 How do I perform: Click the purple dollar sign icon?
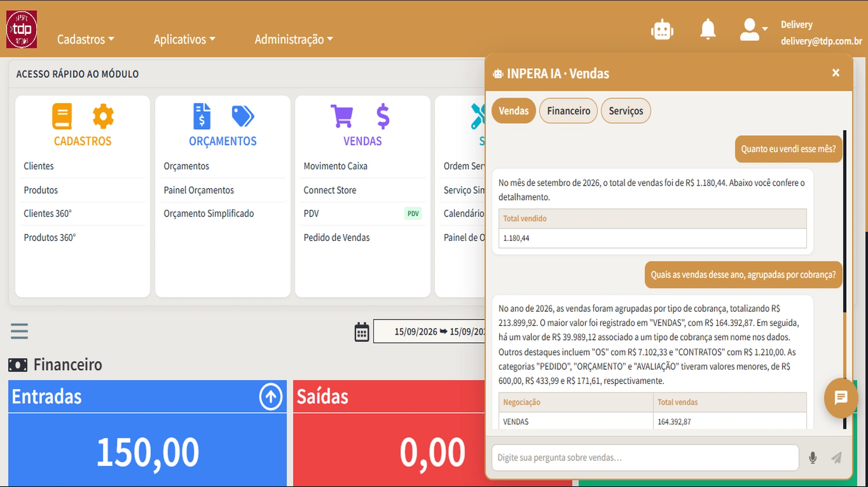click(383, 116)
